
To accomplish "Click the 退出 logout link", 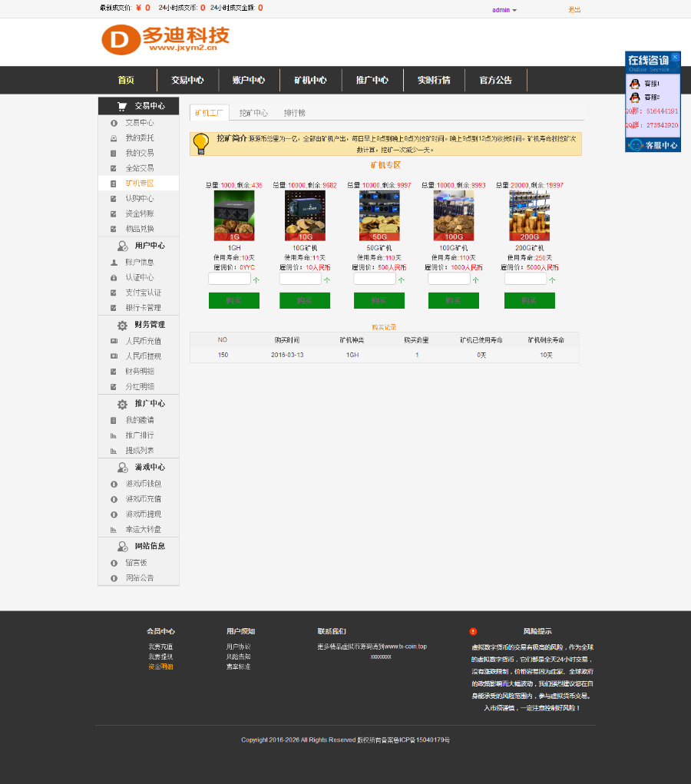I will (574, 9).
